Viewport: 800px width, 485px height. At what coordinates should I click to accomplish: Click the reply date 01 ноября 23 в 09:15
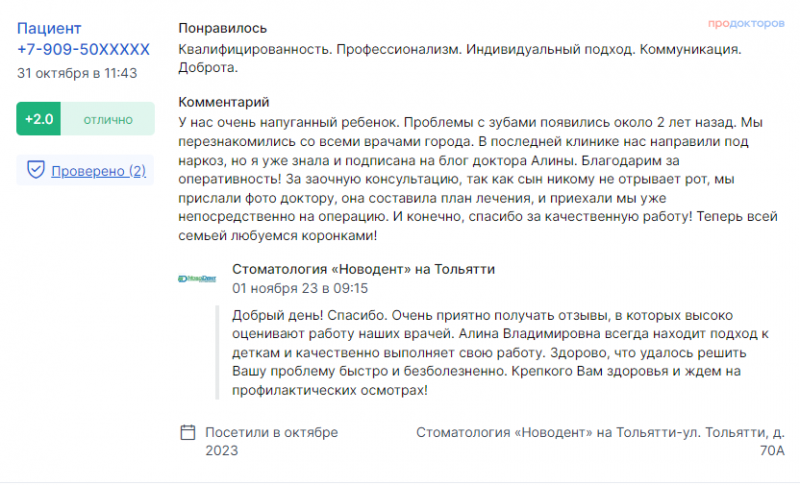(300, 289)
